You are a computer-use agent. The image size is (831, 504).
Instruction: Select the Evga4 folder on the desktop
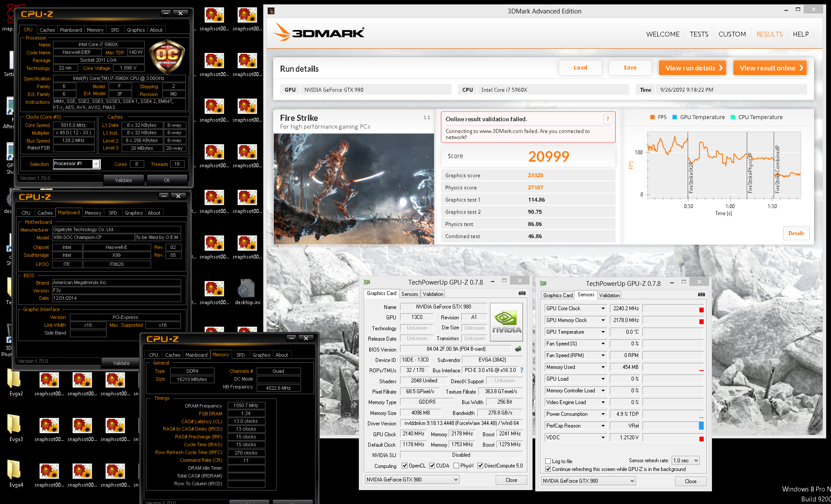(x=15, y=474)
